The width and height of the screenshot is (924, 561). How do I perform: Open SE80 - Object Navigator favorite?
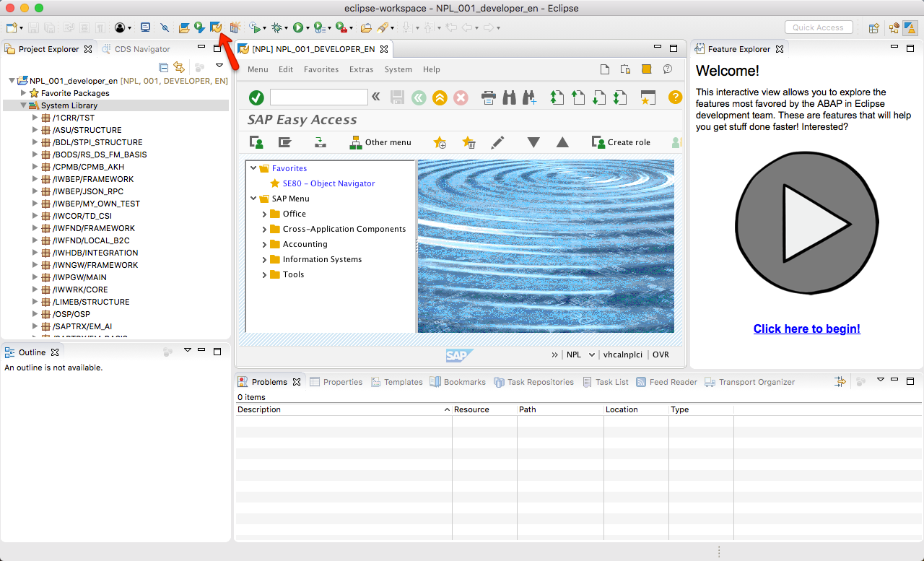pos(328,183)
